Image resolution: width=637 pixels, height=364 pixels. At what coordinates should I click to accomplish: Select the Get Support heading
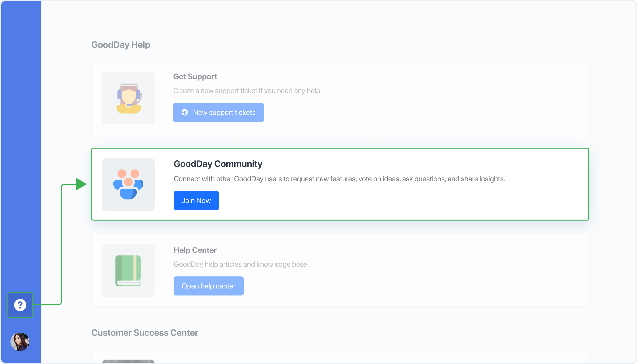[x=195, y=76]
